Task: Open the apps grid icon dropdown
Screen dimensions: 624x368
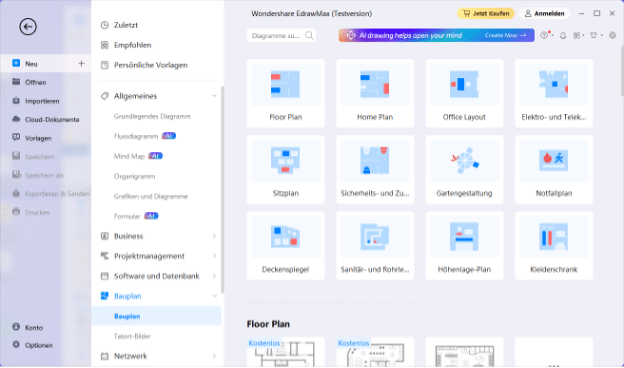Action: click(578, 35)
